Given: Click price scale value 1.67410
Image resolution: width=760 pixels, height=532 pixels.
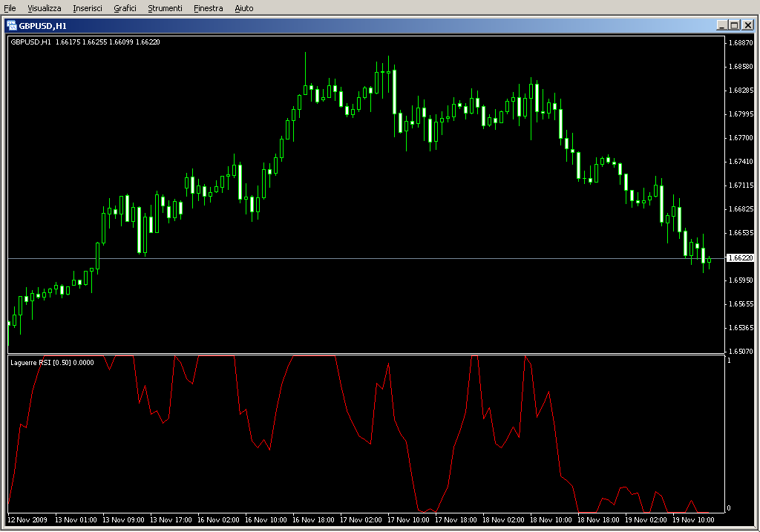Looking at the screenshot, I should point(741,161).
